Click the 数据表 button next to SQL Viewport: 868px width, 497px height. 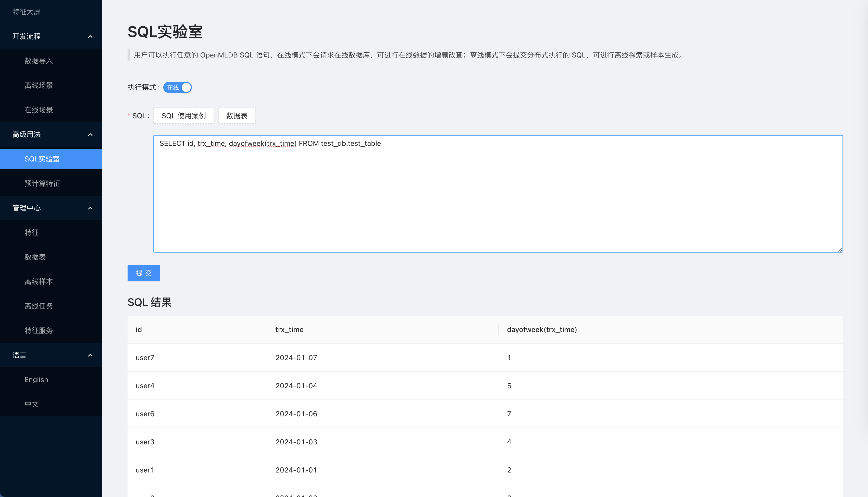coord(237,116)
